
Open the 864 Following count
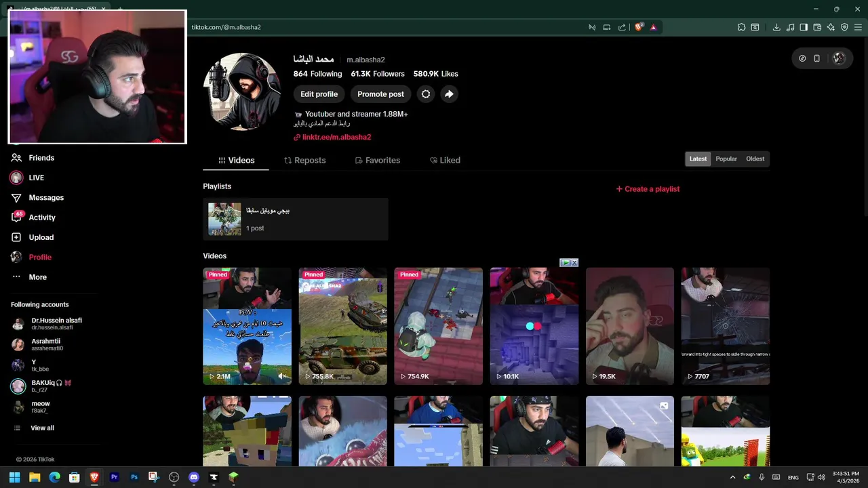317,74
